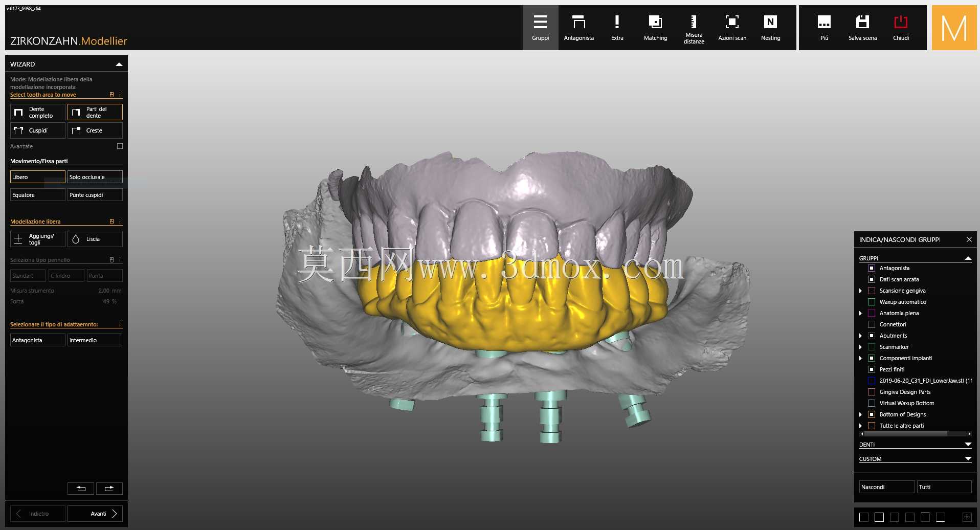Expand the Scansione gengiva tree node
Image resolution: width=980 pixels, height=530 pixels.
click(x=860, y=291)
